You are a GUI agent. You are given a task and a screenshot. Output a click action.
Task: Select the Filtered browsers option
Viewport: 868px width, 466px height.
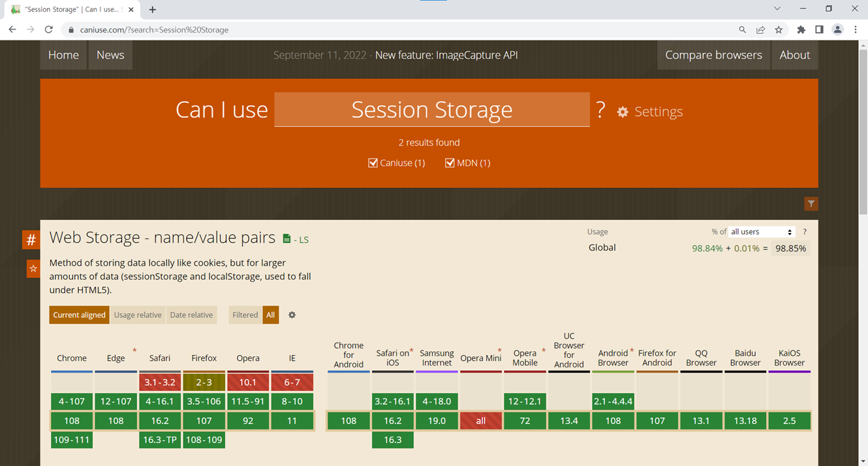click(245, 315)
